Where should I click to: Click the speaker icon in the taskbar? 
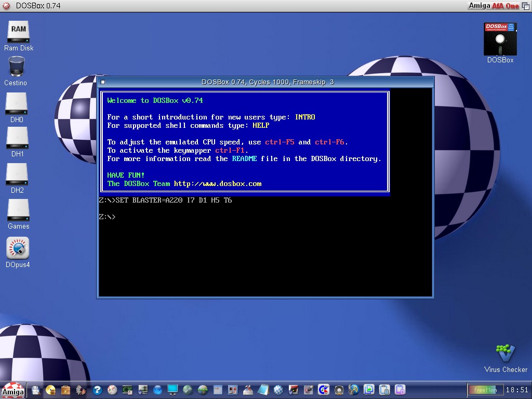pos(339,390)
